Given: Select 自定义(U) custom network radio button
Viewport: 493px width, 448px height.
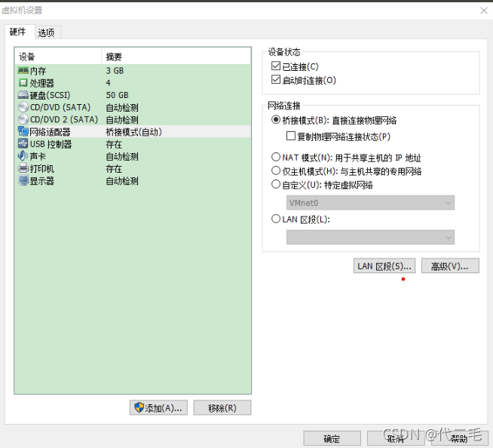Looking at the screenshot, I should click(276, 184).
